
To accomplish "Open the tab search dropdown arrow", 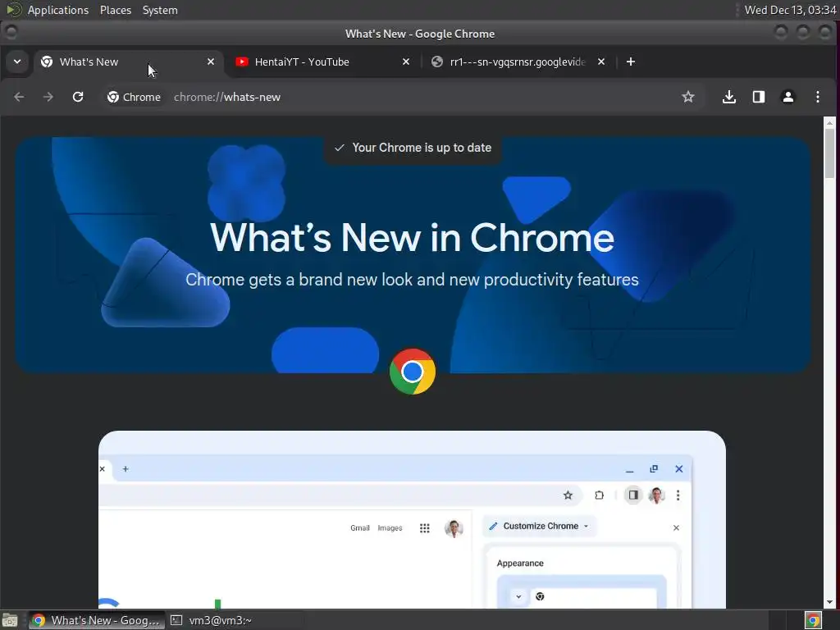I will click(17, 62).
